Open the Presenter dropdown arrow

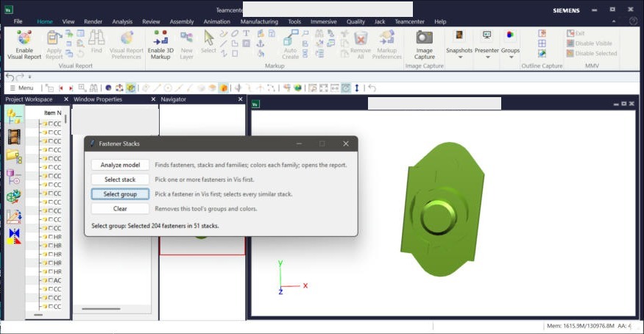pos(487,57)
